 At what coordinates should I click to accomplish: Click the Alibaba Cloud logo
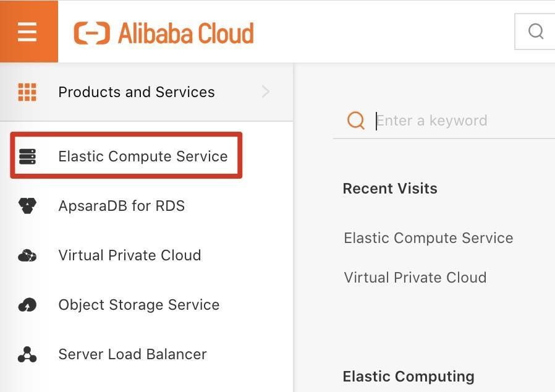pos(164,33)
